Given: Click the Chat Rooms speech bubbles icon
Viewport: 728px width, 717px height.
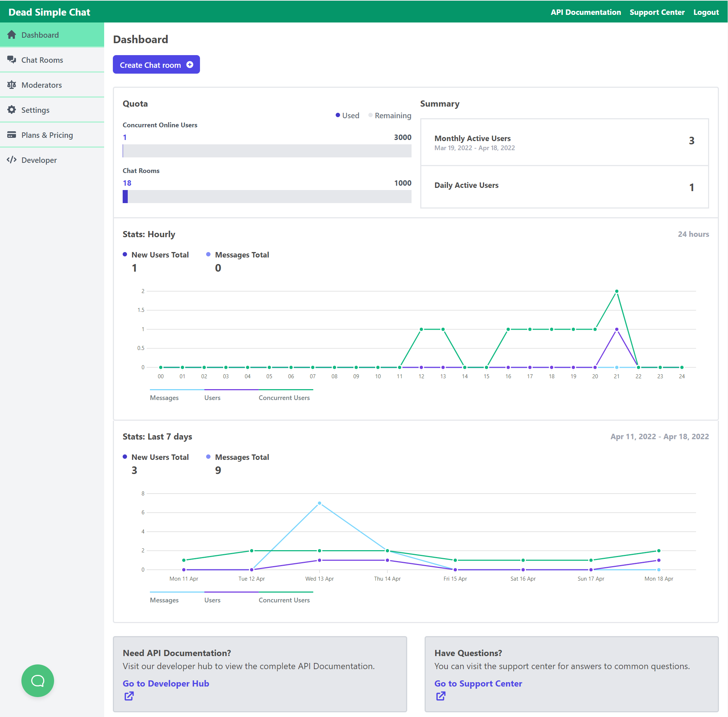Looking at the screenshot, I should pos(12,59).
